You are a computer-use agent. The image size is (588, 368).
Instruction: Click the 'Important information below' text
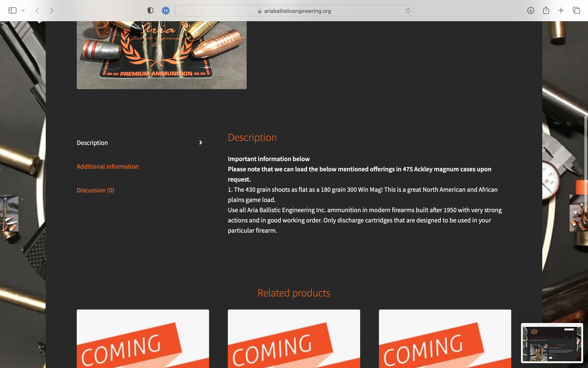pyautogui.click(x=269, y=159)
